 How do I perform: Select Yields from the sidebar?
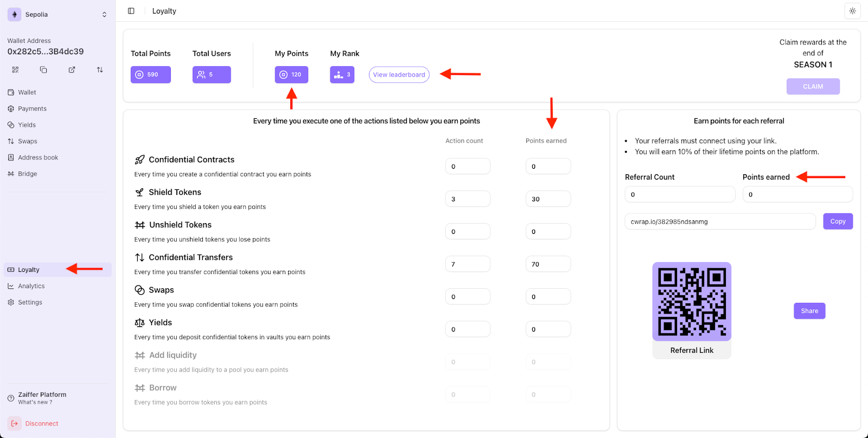pos(58,125)
